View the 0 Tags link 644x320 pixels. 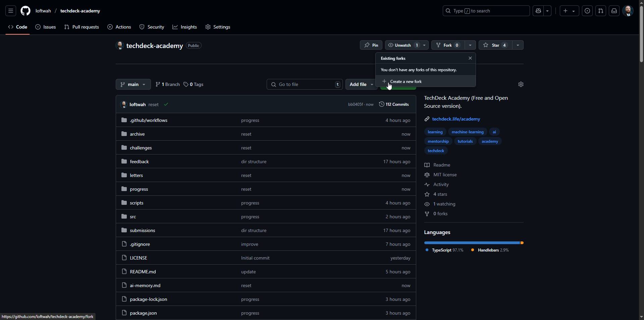(x=194, y=84)
